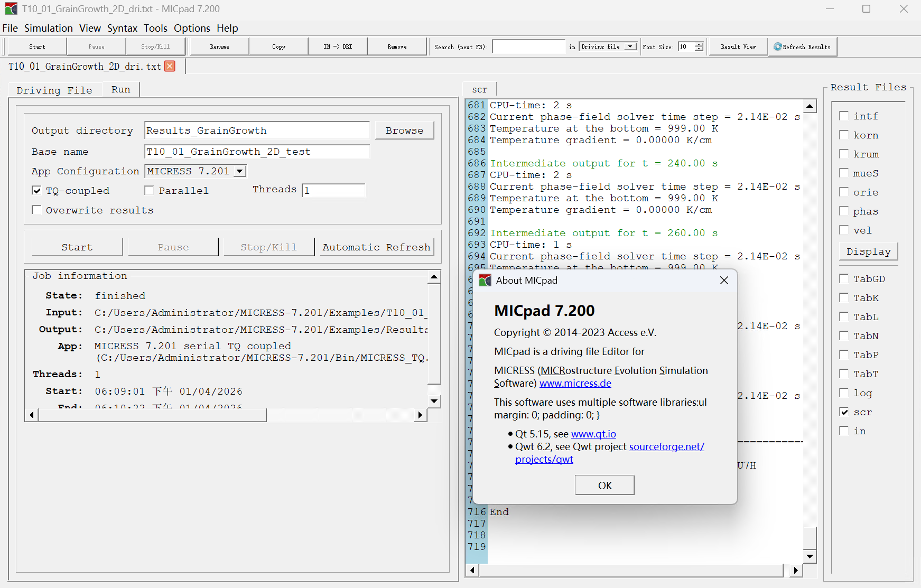Toggle the TQ-coupled checkbox
The width and height of the screenshot is (921, 588).
pos(37,191)
